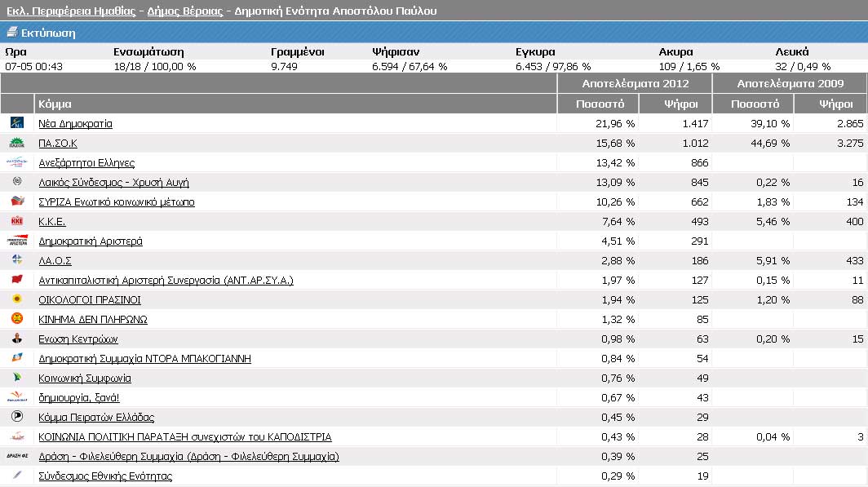The height and width of the screenshot is (487, 868).
Task: Select the ΣΥΡΙΖΑ 2012 percentage 10,26 %
Action: pos(615,202)
